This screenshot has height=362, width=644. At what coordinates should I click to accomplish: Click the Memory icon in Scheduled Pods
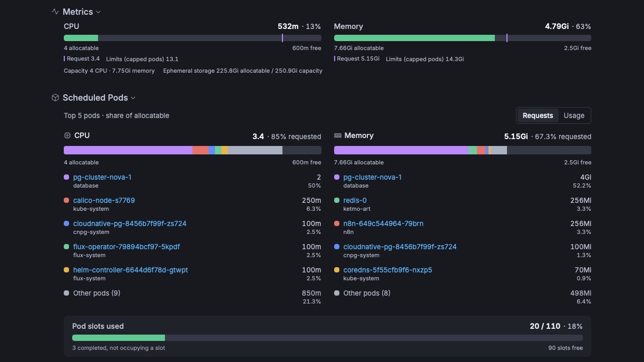click(x=338, y=135)
